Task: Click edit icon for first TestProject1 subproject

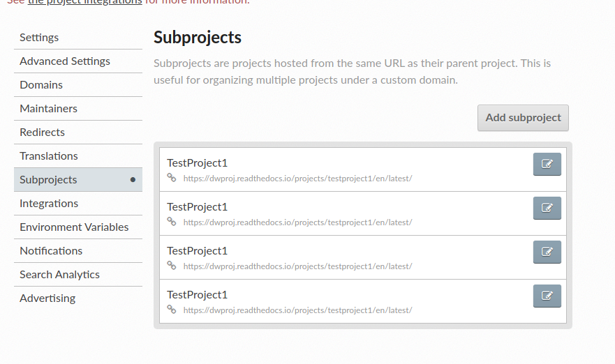Action: [x=547, y=164]
